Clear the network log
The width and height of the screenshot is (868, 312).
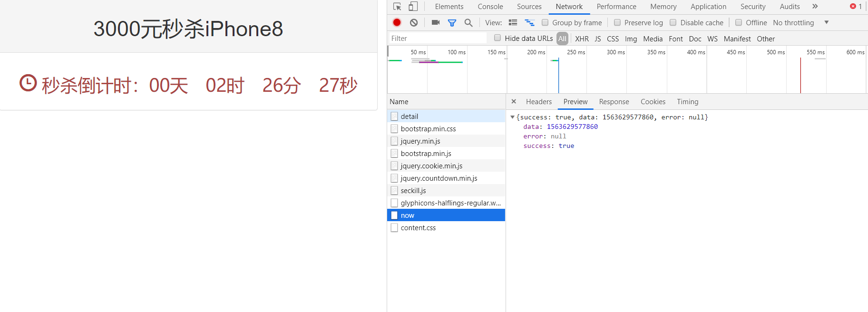414,22
